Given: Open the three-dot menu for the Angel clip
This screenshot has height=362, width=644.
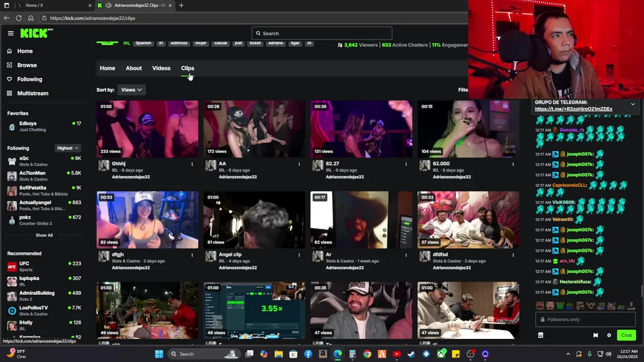Looking at the screenshot, I should pyautogui.click(x=299, y=255).
